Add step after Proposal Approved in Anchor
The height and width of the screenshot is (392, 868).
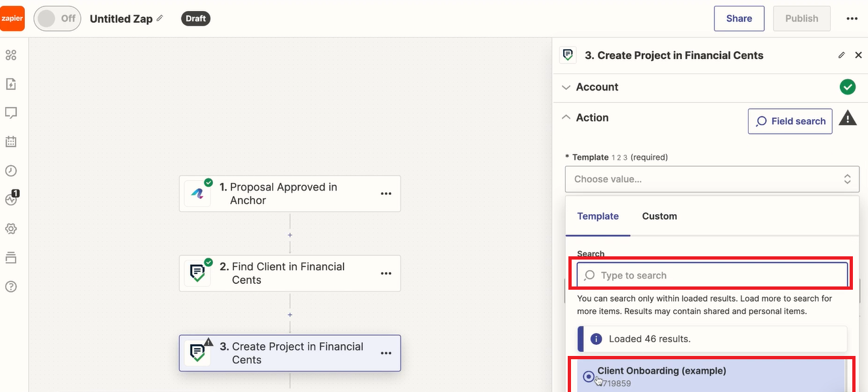pyautogui.click(x=290, y=235)
